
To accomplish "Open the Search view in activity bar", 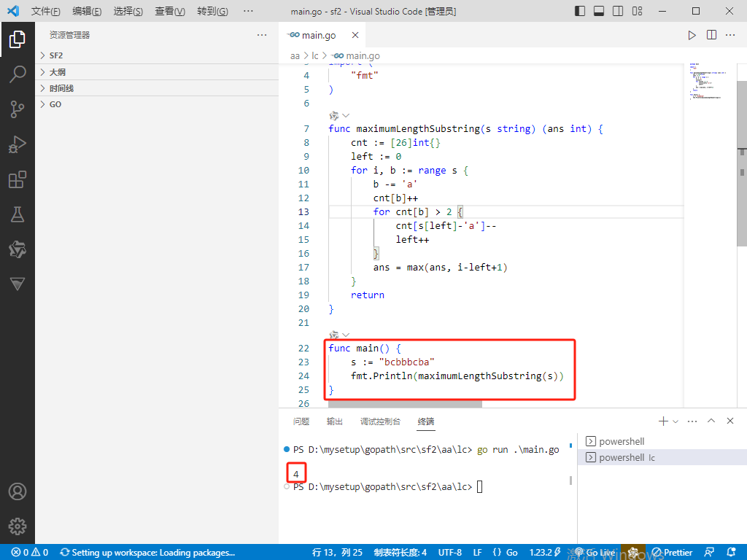I will point(18,74).
